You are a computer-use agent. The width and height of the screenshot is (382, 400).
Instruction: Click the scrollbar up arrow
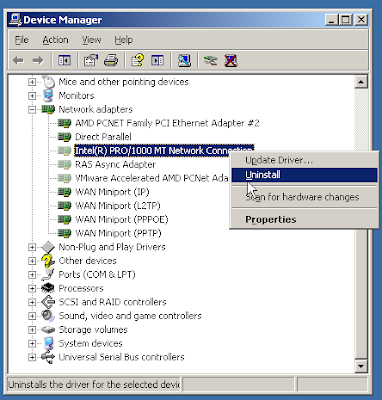[361, 82]
